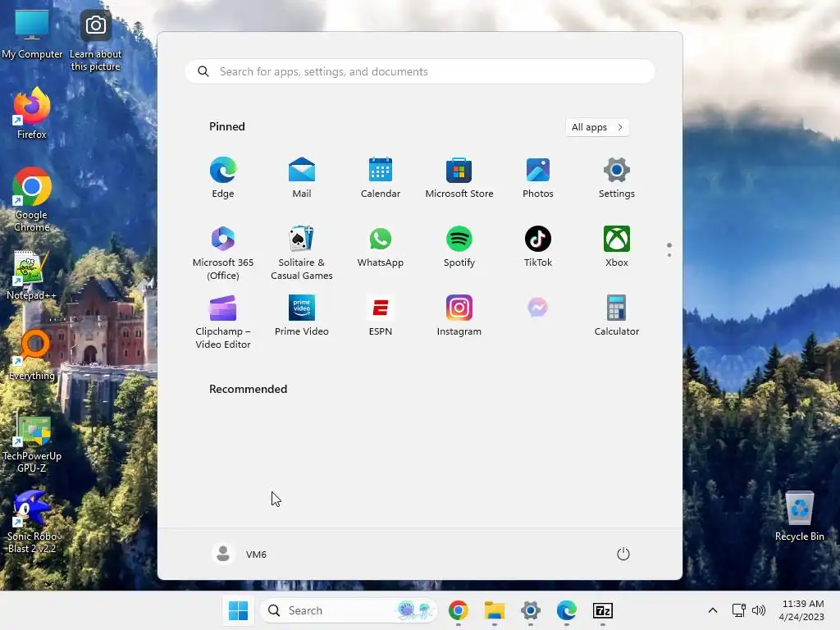The height and width of the screenshot is (630, 840).
Task: Open File Explorer from the taskbar
Action: click(x=495, y=610)
